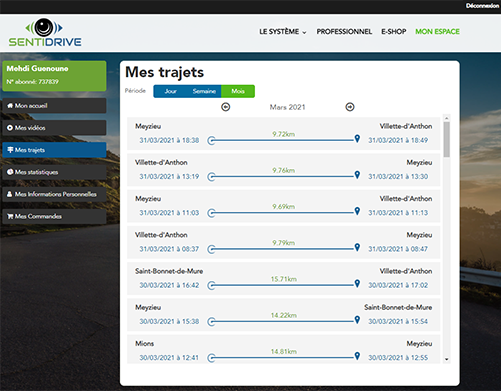Click Mions departure city name
Image resolution: width=501 pixels, height=391 pixels.
(144, 344)
